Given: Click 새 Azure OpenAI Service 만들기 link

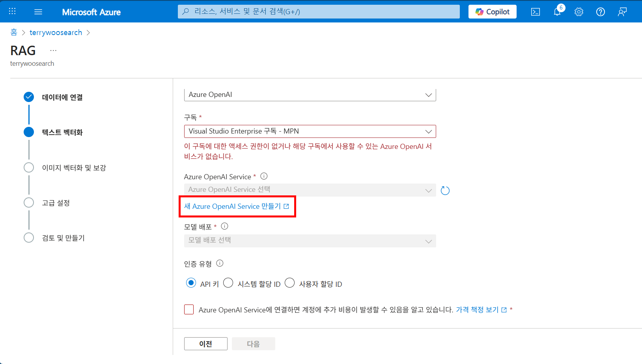Looking at the screenshot, I should click(x=234, y=206).
